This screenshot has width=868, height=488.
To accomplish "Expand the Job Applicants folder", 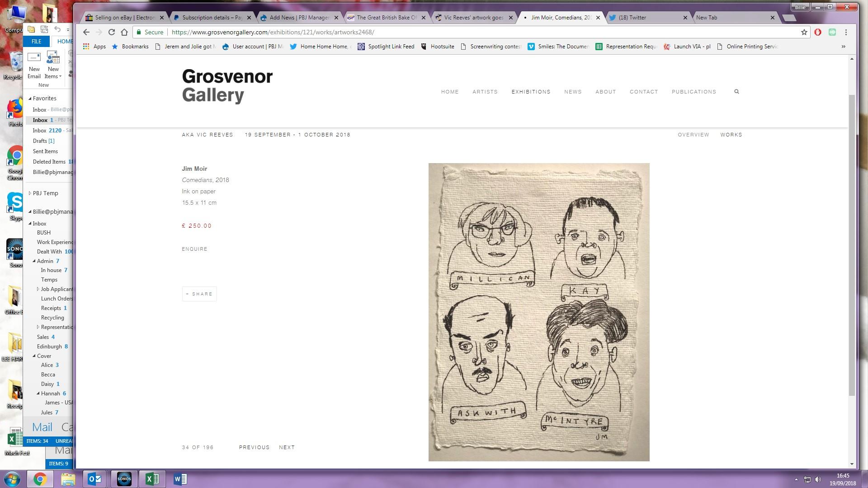I will 38,289.
